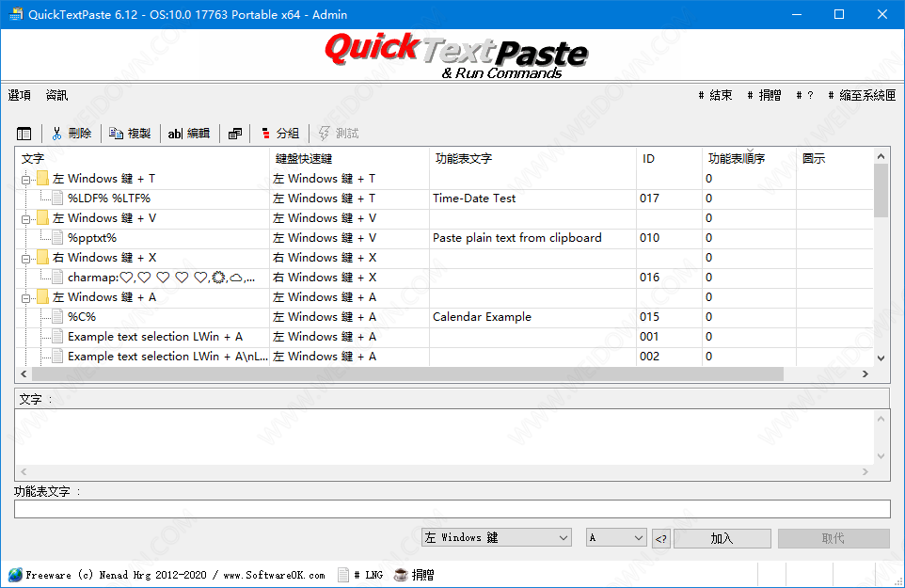Image resolution: width=905 pixels, height=588 pixels.
Task: Select the %pptxt% row text
Action: pyautogui.click(x=92, y=238)
